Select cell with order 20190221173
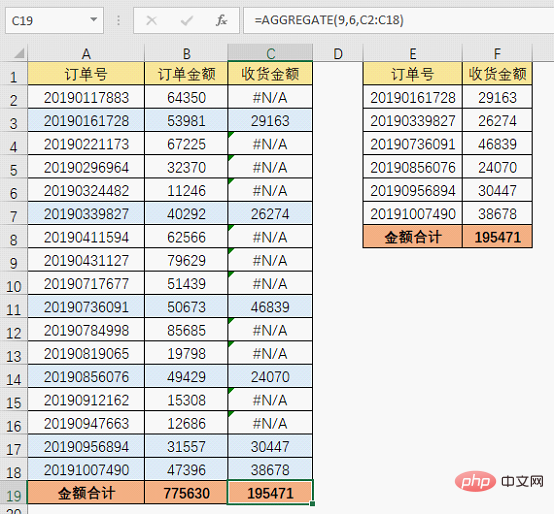Screen dimensions: 554x514 coord(86,144)
